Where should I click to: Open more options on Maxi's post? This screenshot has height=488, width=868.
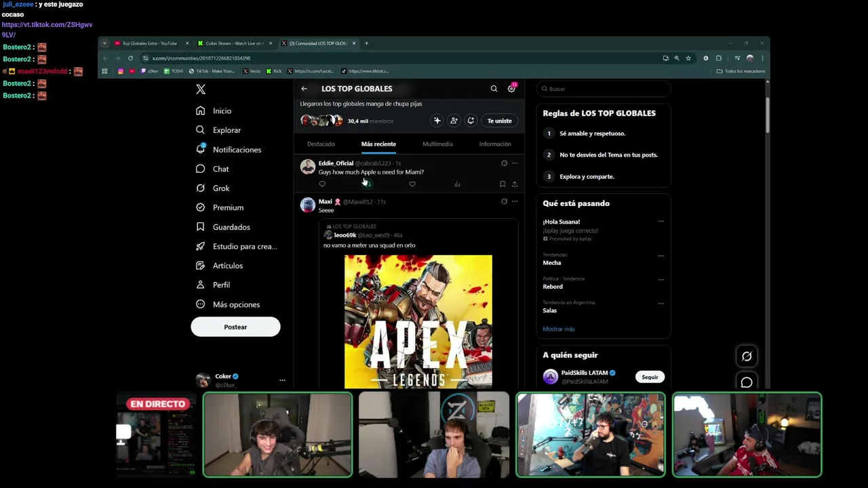coord(515,201)
